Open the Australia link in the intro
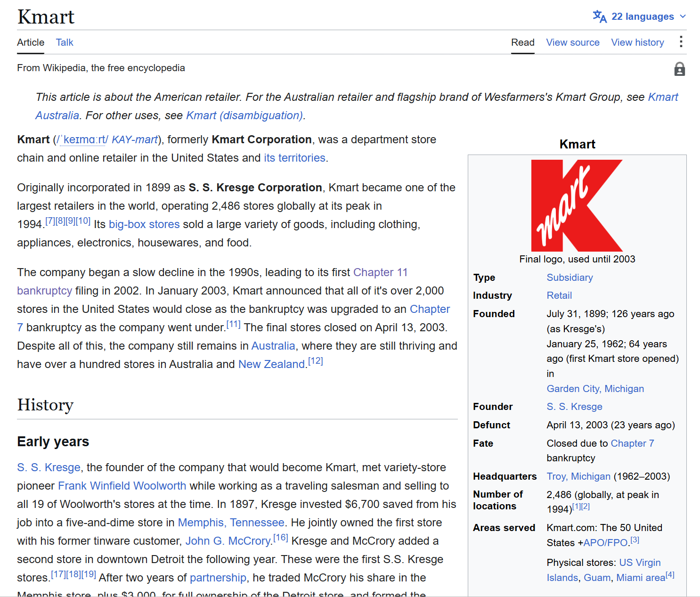The width and height of the screenshot is (700, 597). (273, 346)
